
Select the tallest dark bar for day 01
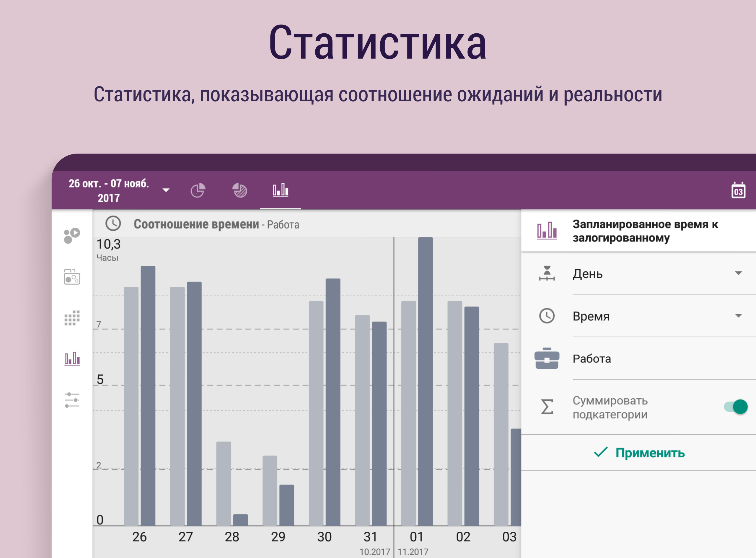click(x=425, y=381)
